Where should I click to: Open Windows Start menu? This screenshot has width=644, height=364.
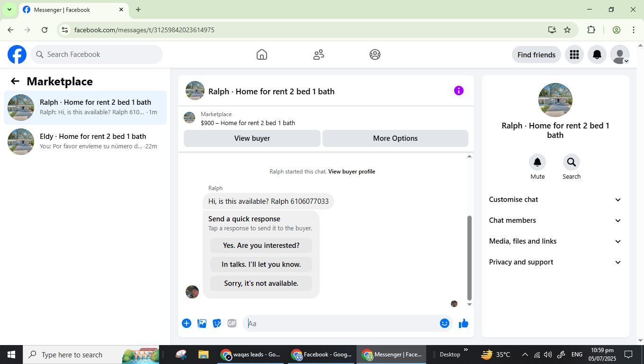[x=11, y=355]
